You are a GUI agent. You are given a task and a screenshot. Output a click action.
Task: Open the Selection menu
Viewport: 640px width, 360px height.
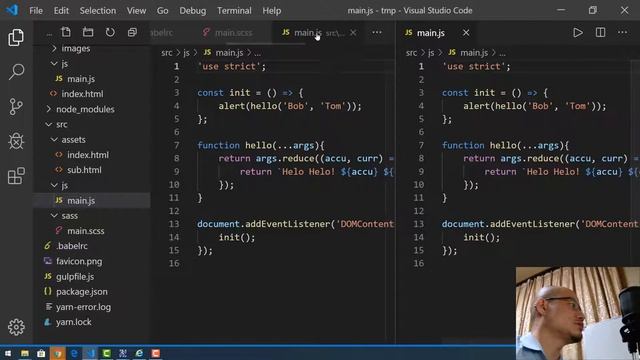click(98, 11)
